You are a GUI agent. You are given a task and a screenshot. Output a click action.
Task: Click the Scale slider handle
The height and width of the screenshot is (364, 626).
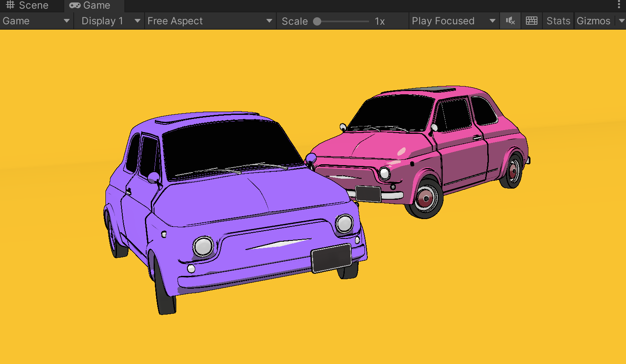[x=317, y=21]
